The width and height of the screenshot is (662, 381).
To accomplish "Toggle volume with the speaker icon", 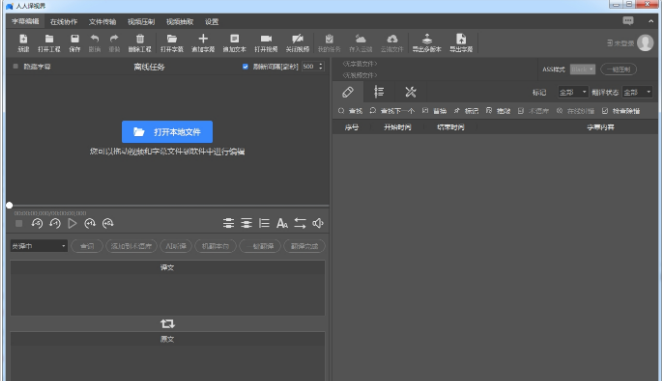I will point(317,223).
